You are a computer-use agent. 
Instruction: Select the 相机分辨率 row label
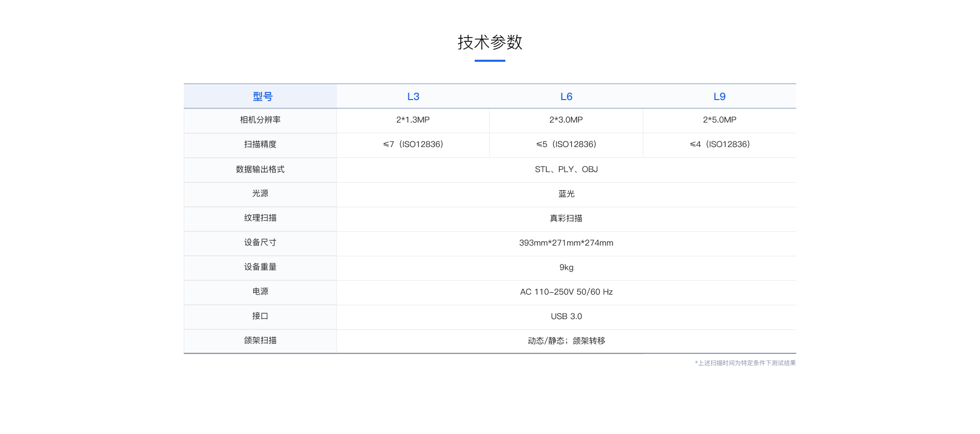(x=260, y=120)
